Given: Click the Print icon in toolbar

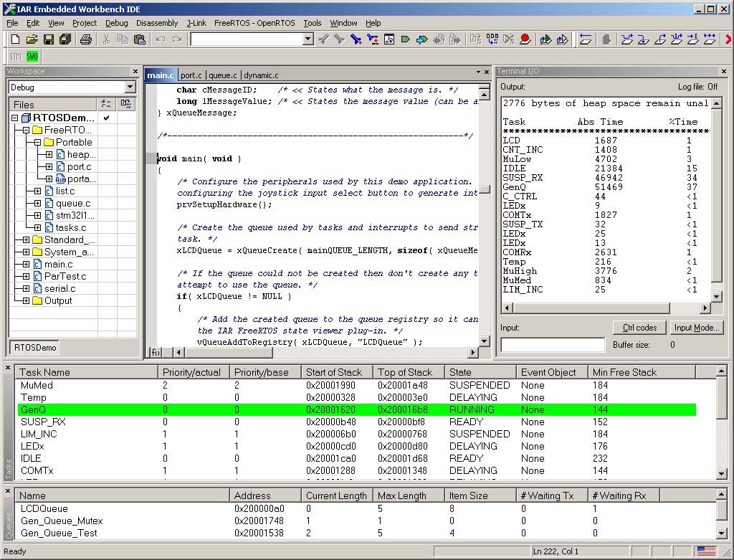Looking at the screenshot, I should click(x=86, y=39).
